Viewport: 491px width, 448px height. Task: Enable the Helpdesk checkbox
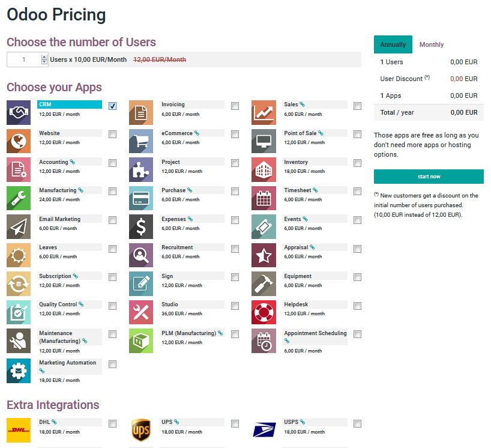[x=357, y=306]
